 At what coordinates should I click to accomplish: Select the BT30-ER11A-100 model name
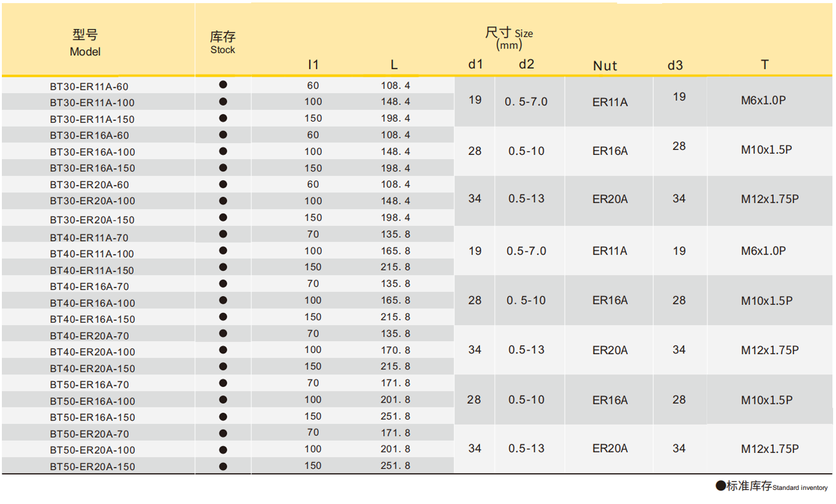pyautogui.click(x=92, y=103)
